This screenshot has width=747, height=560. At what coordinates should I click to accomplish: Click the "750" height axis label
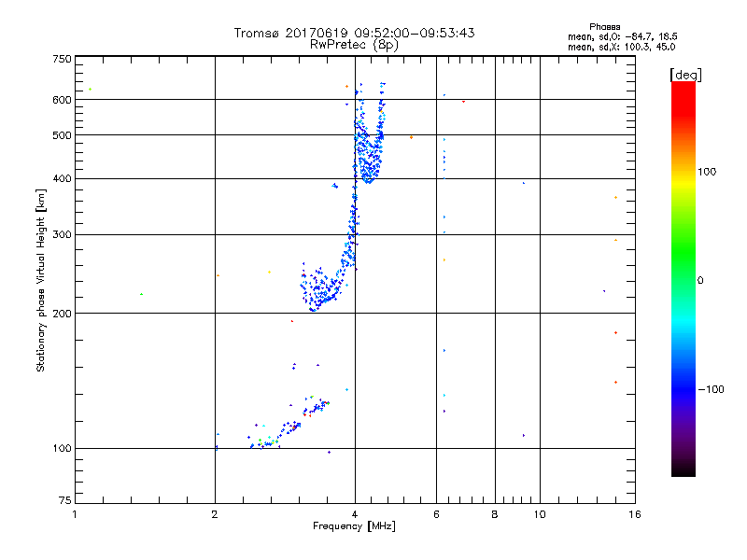pos(62,59)
